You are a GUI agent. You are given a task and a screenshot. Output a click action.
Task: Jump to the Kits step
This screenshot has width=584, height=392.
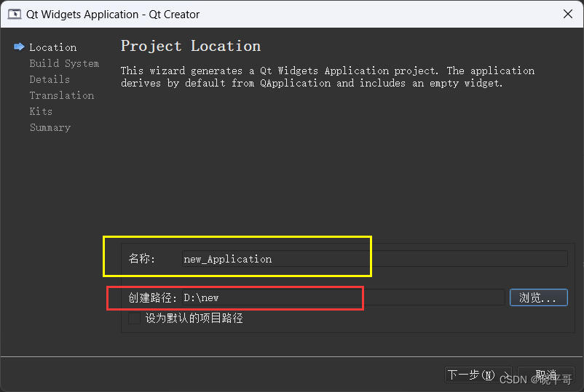pos(41,111)
